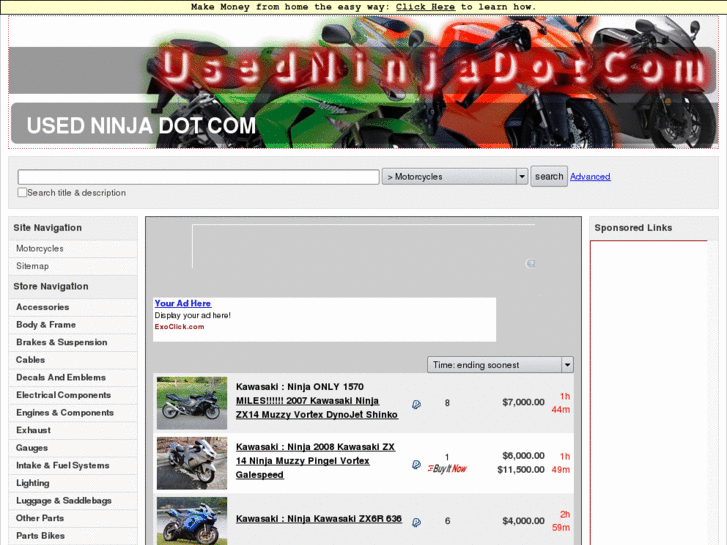Enable Search title & description checkbox

pyautogui.click(x=22, y=192)
